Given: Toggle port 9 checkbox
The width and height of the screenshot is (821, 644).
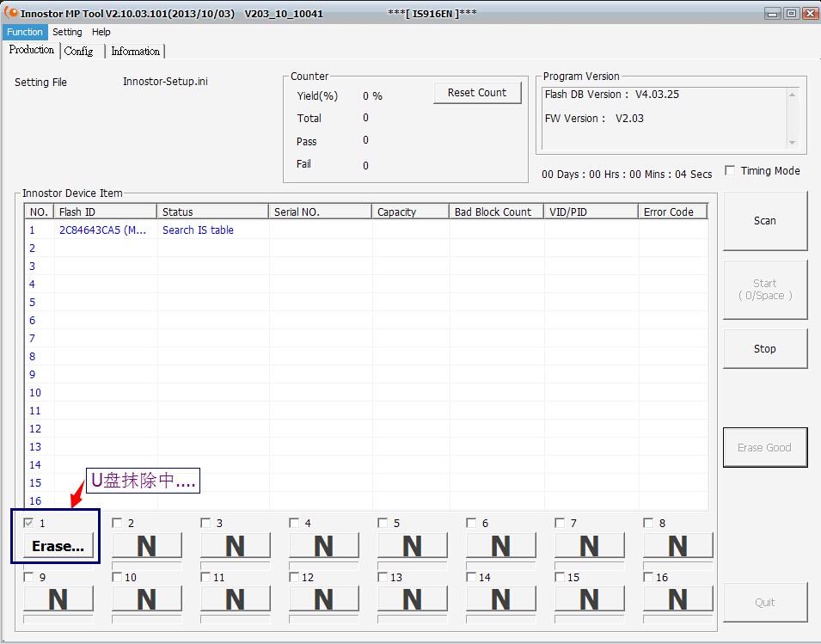Looking at the screenshot, I should [28, 576].
